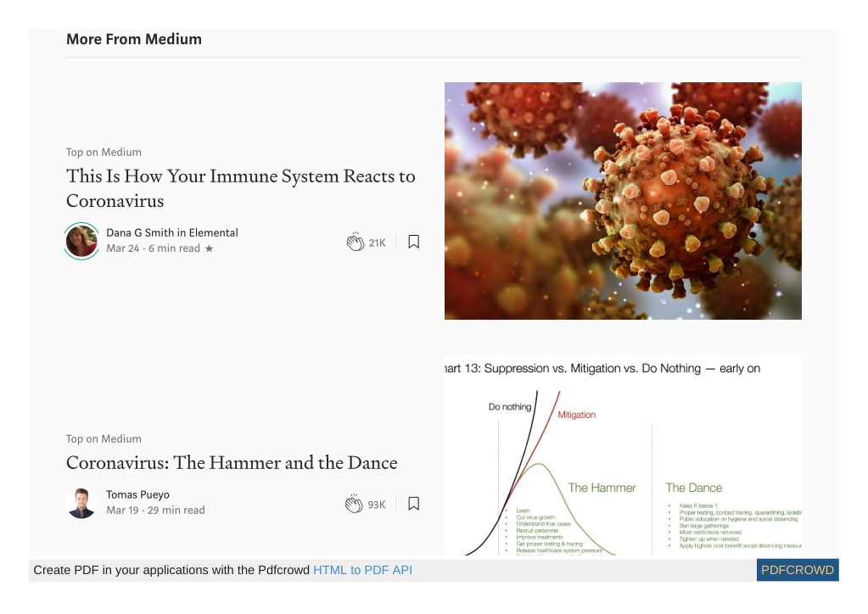Bookmark The Hammer and the Dance article

(413, 504)
